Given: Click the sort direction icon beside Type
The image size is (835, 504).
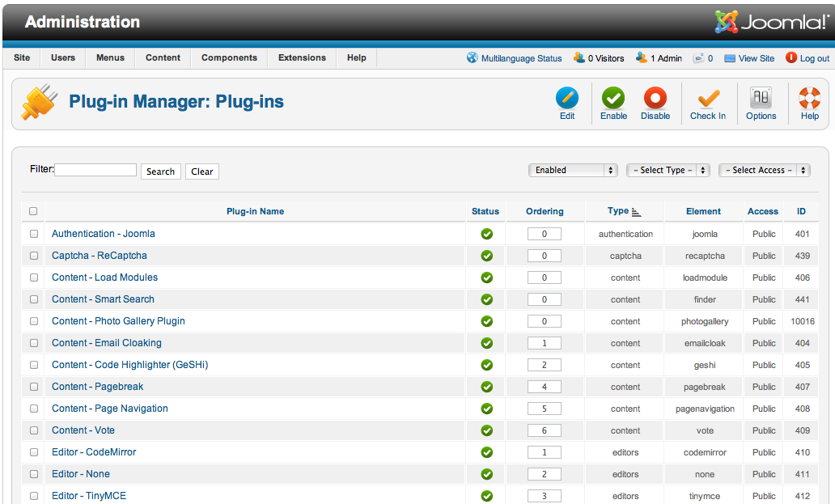Looking at the screenshot, I should 637,212.
